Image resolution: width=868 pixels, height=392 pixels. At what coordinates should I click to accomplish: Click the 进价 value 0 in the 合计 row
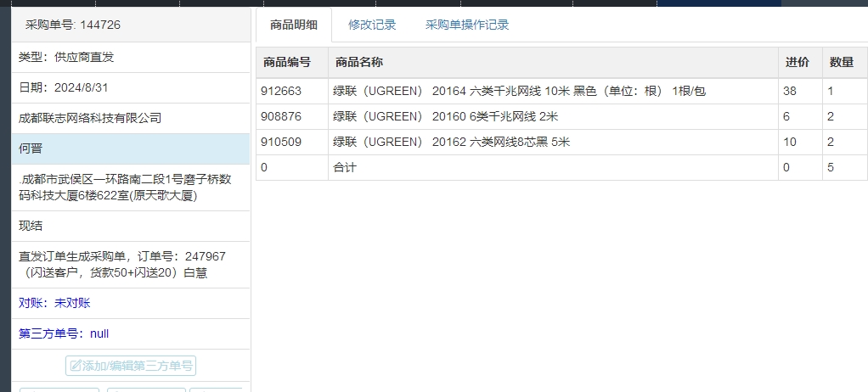coord(800,167)
